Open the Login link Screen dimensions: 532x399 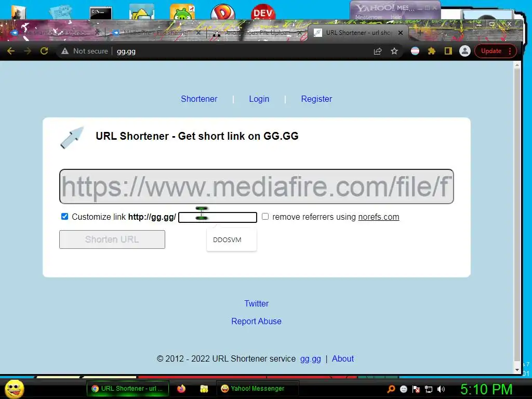pyautogui.click(x=259, y=99)
